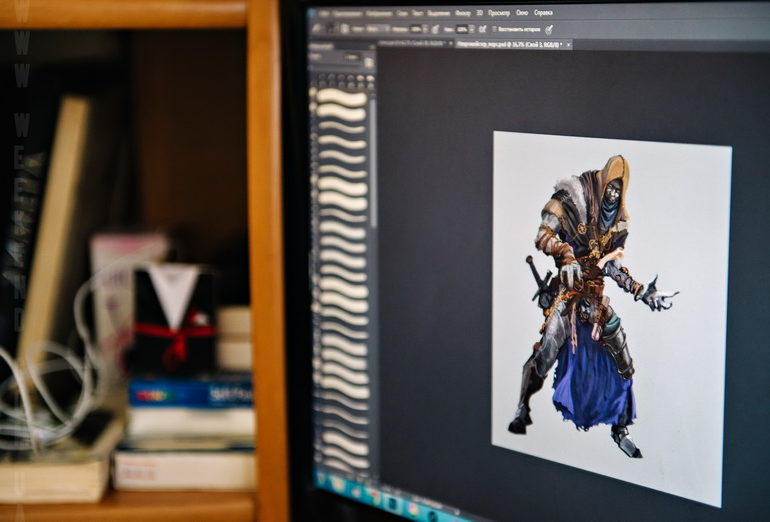Toggle brush panel icon in presets panel

[x=369, y=62]
